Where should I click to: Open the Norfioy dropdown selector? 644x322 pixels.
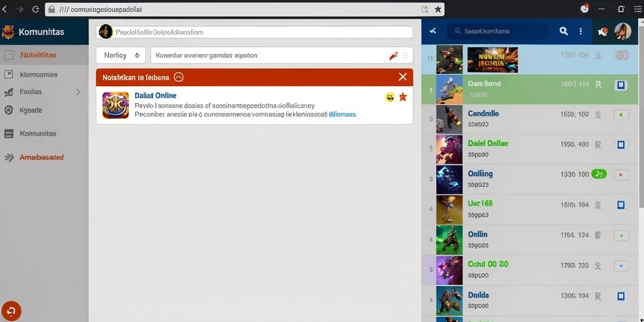121,55
